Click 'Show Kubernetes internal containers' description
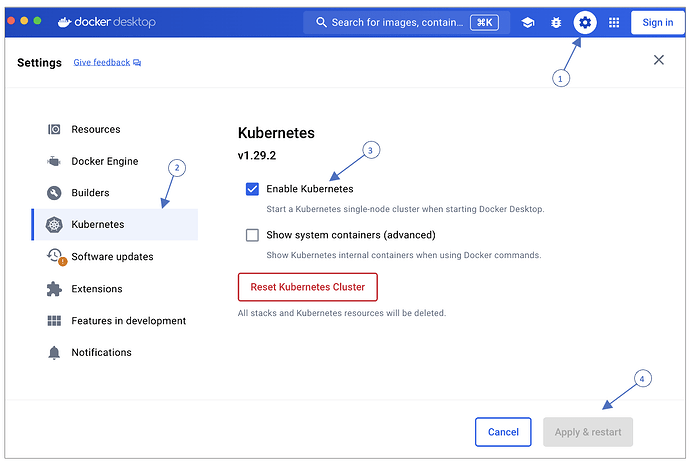 pyautogui.click(x=404, y=255)
